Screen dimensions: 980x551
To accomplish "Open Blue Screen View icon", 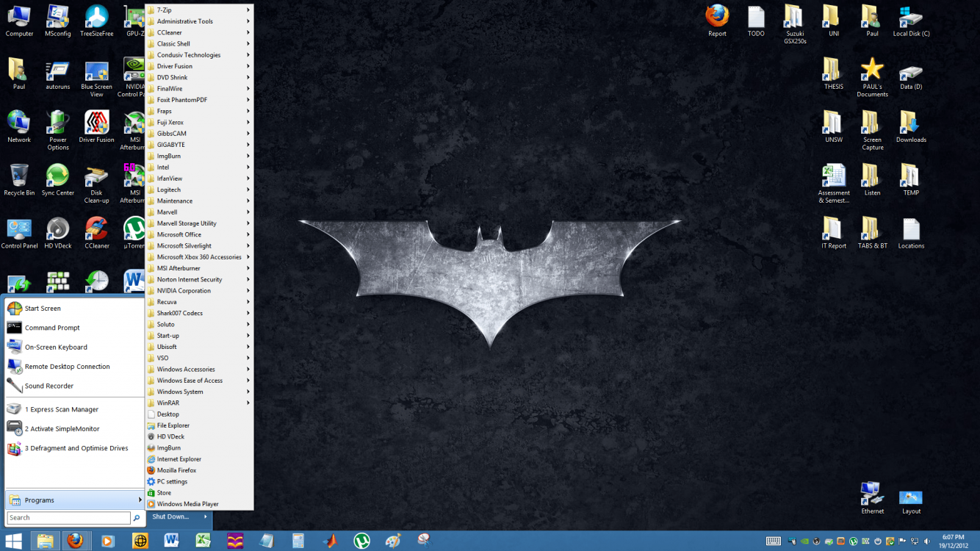I will [x=96, y=77].
